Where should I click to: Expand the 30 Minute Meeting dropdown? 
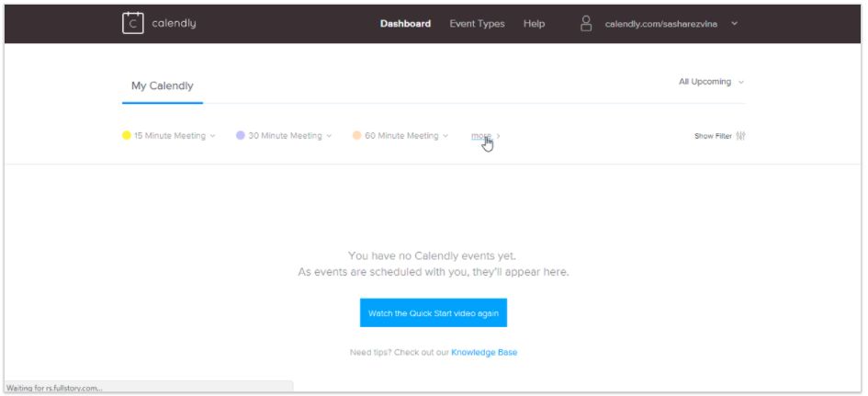pos(329,136)
